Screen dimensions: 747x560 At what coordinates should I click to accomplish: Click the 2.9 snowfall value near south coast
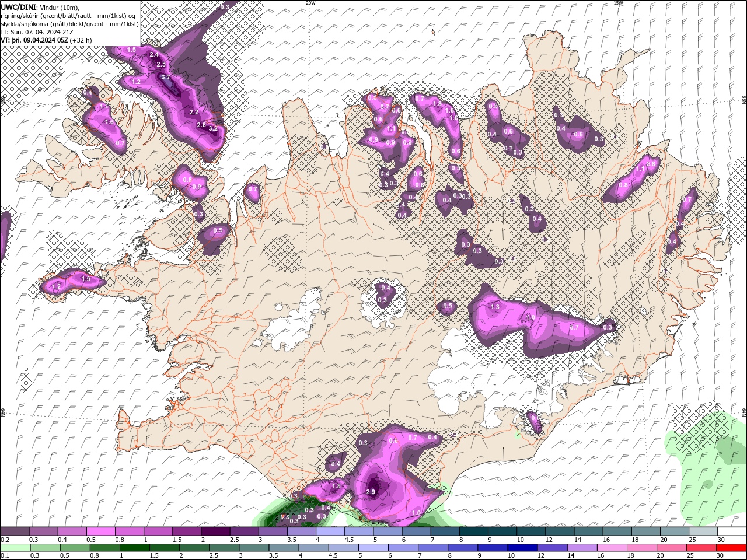click(x=370, y=492)
